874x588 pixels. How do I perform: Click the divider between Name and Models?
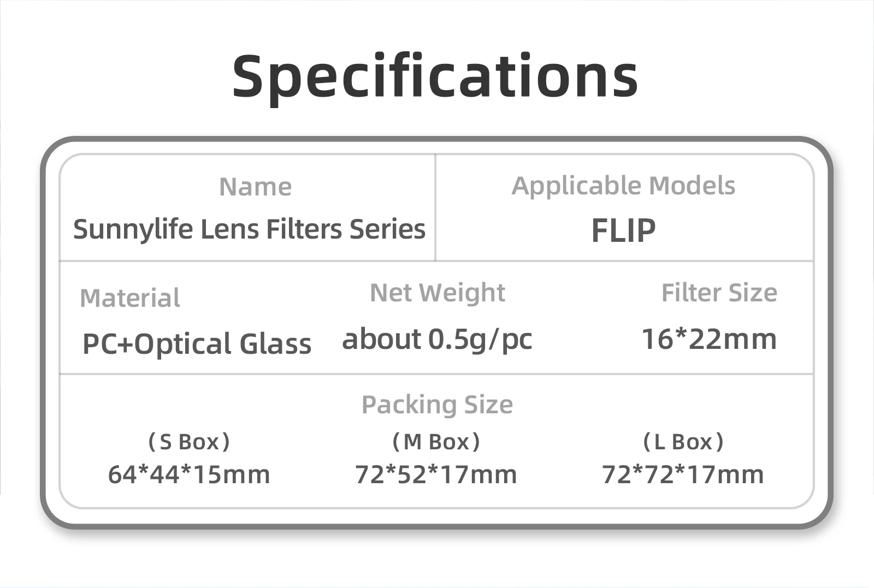coord(435,207)
